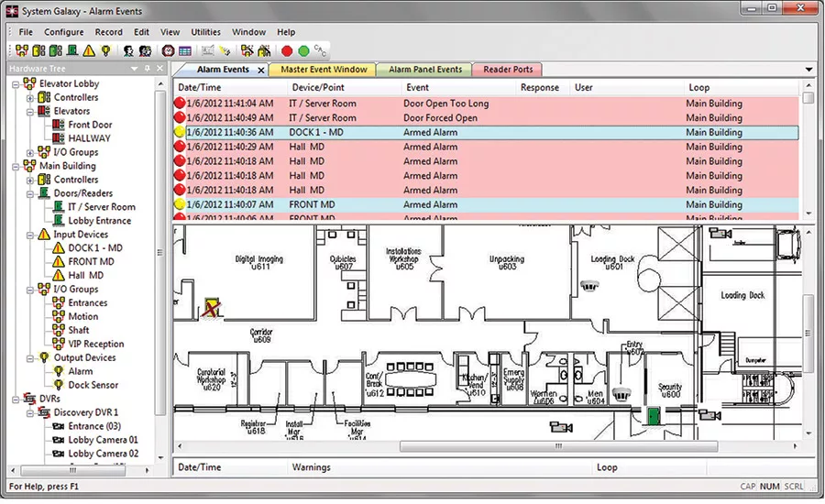Screen dimensions: 825x504
Task: Expand Controllers under Elevator Lobby
Action: click(30, 98)
